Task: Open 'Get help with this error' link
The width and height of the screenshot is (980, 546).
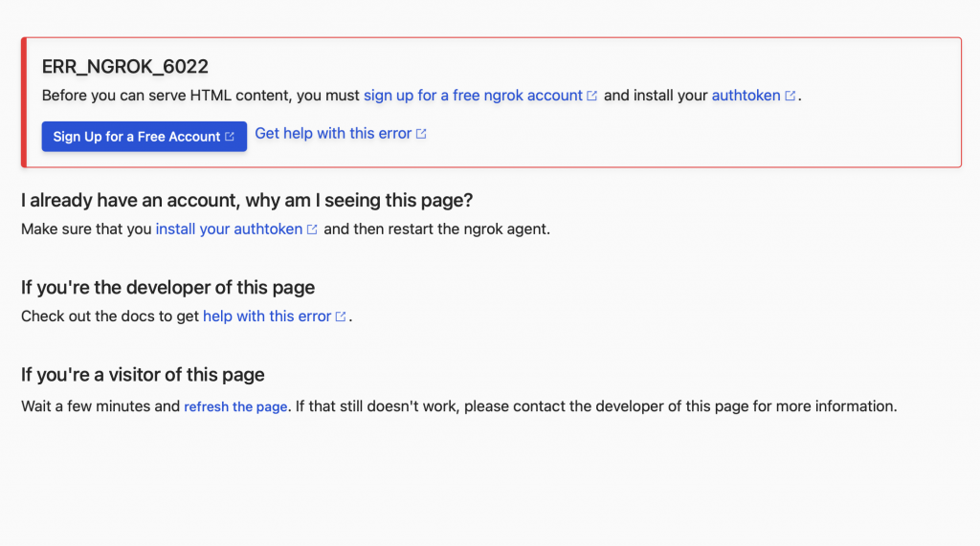Action: point(333,133)
